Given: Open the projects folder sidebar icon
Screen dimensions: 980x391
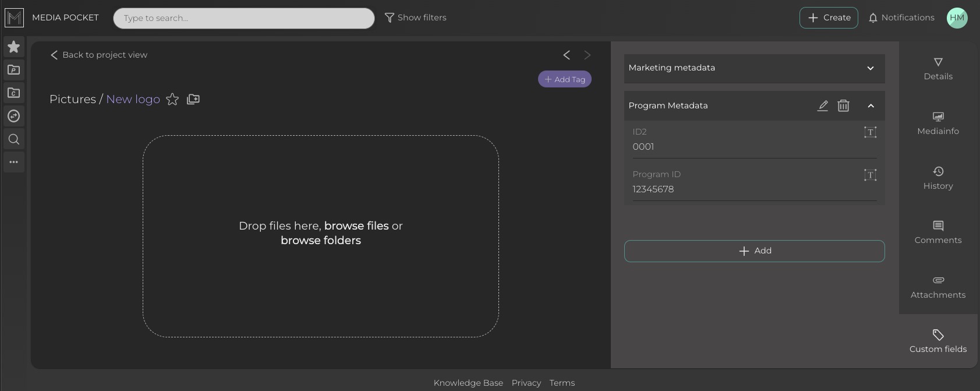Looking at the screenshot, I should pos(14,70).
